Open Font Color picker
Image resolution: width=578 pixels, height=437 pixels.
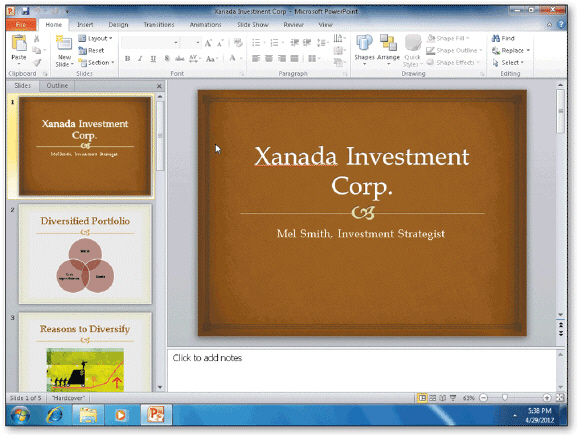tap(235, 58)
